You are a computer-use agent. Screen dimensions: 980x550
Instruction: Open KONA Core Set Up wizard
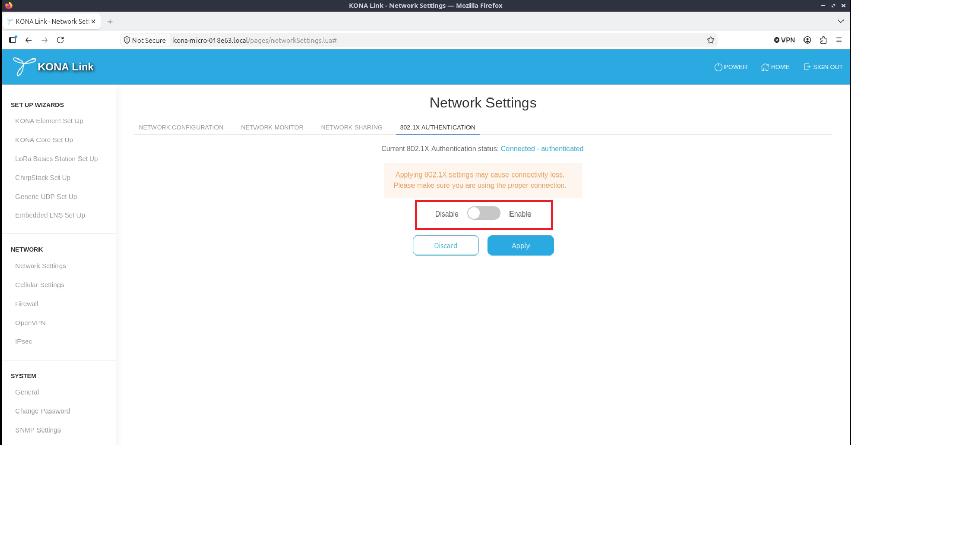point(44,140)
